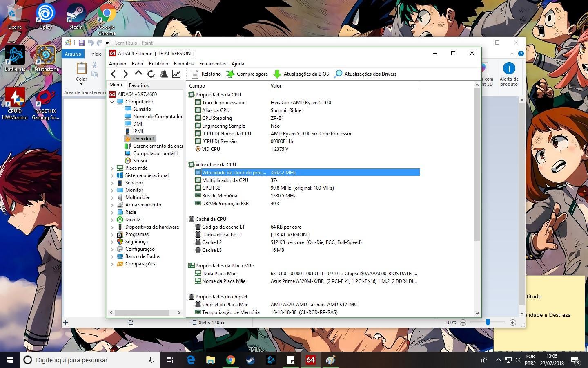Viewport: 588px width, 368px height.
Task: Open the Arquivo menu in AIDA64
Action: tap(118, 64)
